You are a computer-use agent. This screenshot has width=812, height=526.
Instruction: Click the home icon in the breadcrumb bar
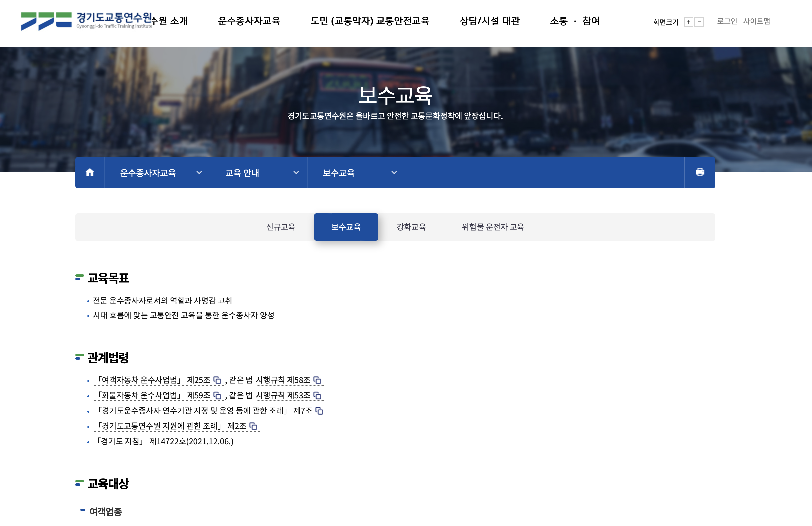[90, 173]
